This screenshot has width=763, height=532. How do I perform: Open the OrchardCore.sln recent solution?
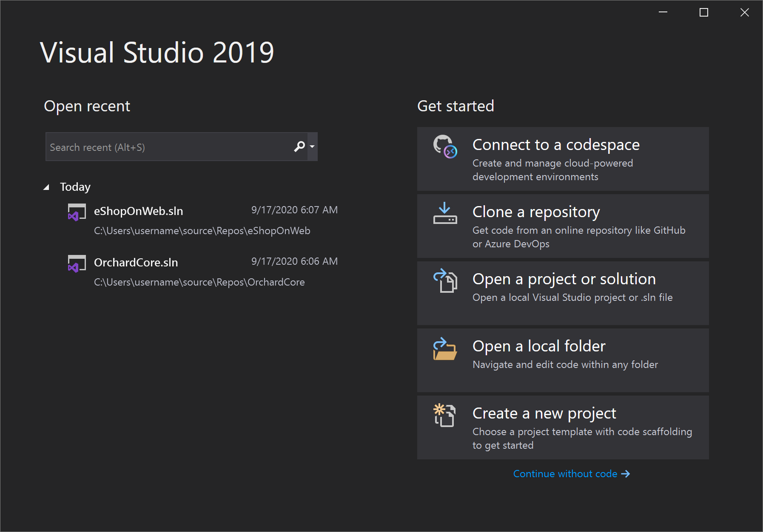(x=136, y=263)
